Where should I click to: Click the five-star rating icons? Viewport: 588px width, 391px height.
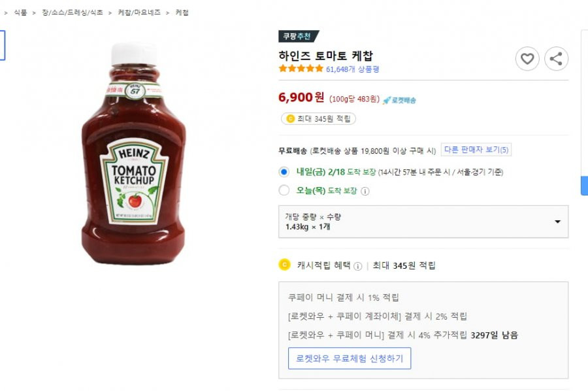click(x=301, y=68)
